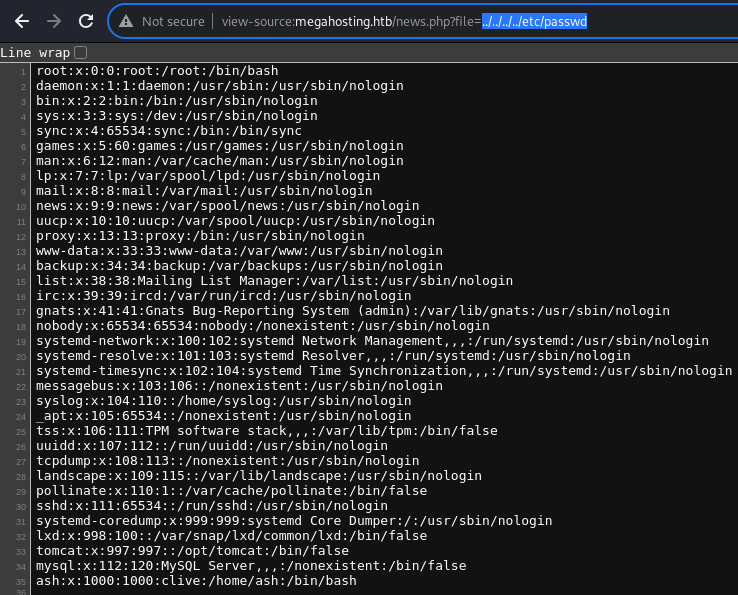
Task: Select the ash:x:1000:1000:clive line
Action: pos(196,581)
